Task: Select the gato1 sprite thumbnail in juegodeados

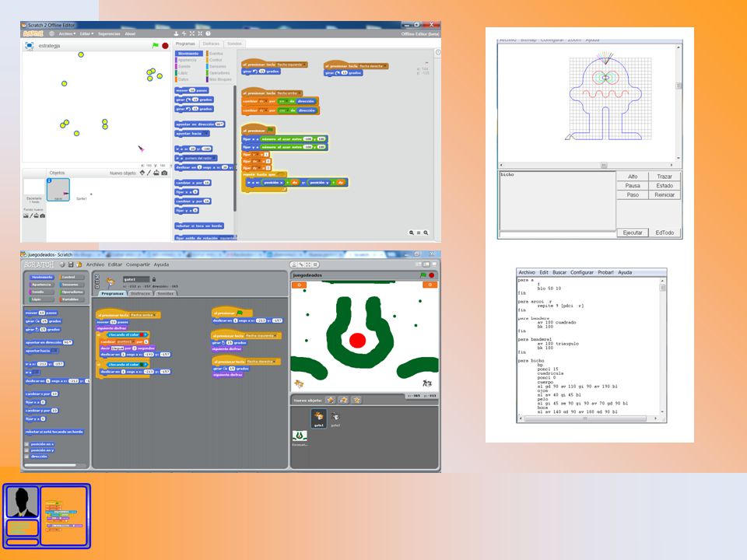Action: tap(319, 418)
